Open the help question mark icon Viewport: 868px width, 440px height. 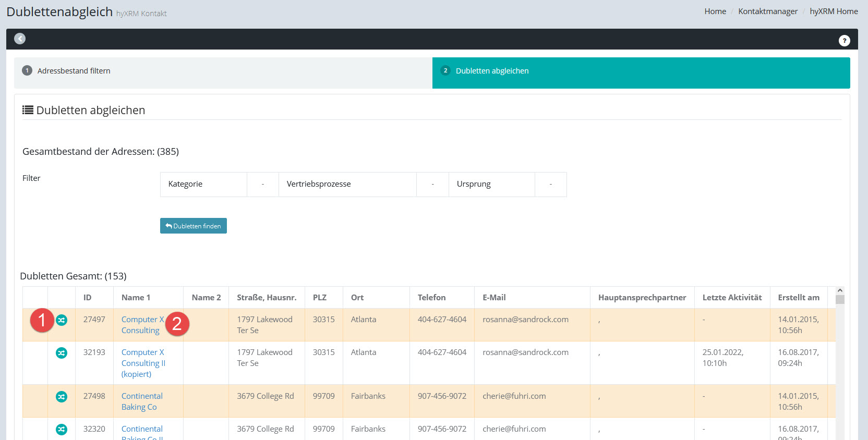coord(844,40)
